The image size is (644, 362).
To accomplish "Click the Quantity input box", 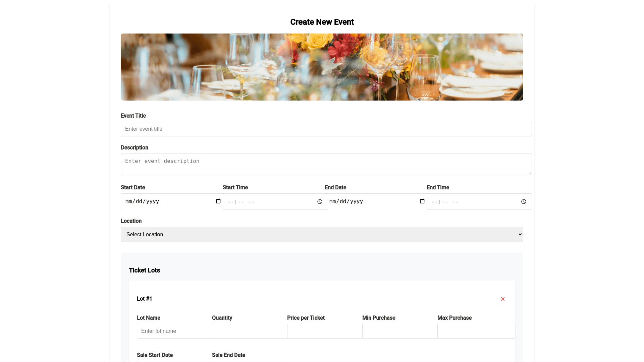I will click(x=250, y=331).
